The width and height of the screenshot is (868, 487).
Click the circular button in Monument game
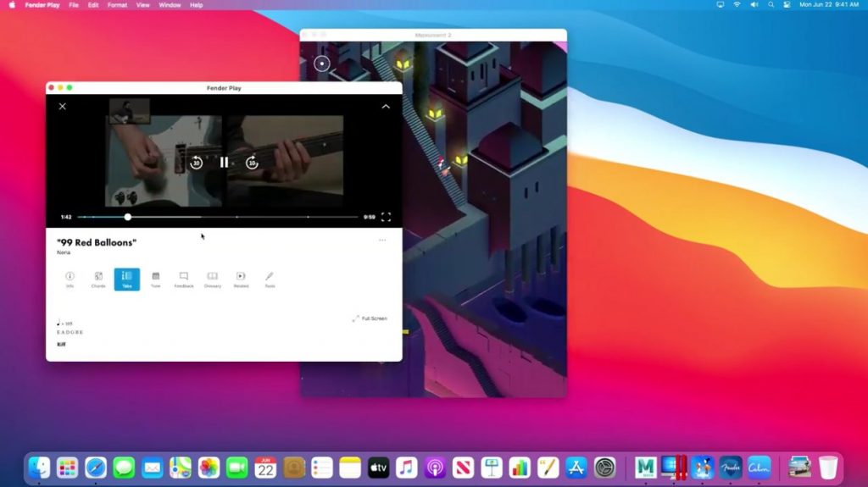pyautogui.click(x=321, y=64)
